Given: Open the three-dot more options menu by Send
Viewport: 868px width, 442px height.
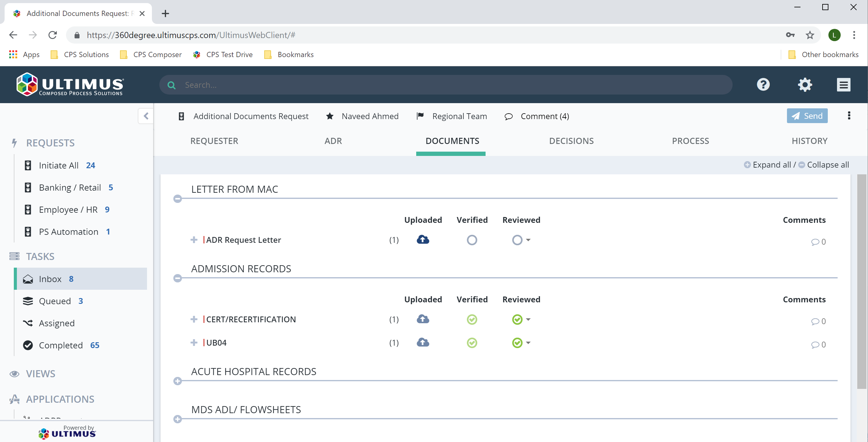Looking at the screenshot, I should point(849,115).
